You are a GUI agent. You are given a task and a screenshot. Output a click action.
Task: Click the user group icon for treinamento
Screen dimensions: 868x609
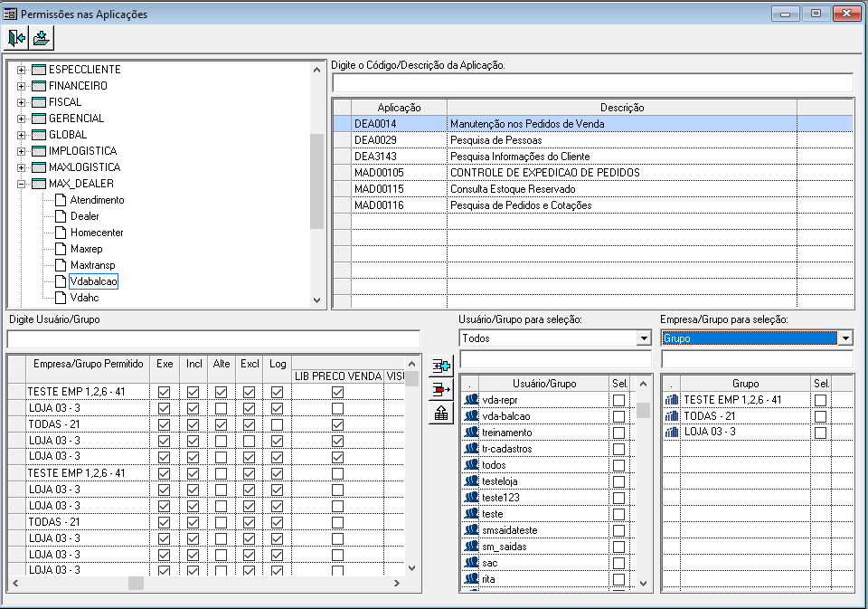pos(471,433)
